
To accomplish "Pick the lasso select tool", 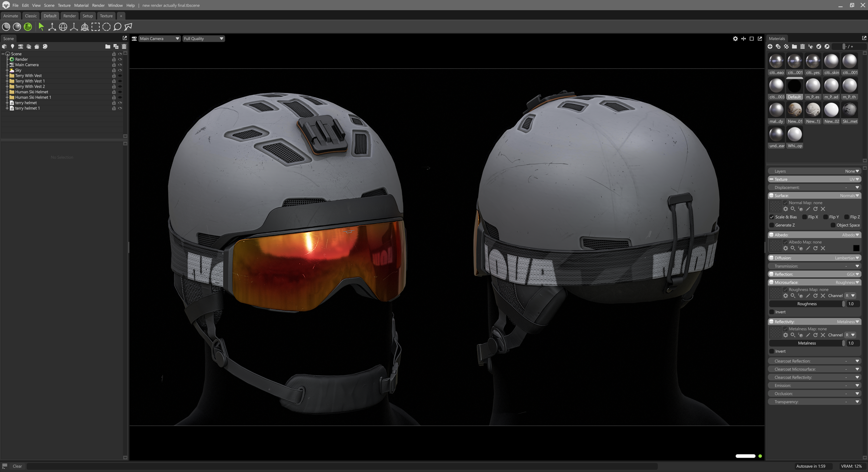I will tap(117, 27).
